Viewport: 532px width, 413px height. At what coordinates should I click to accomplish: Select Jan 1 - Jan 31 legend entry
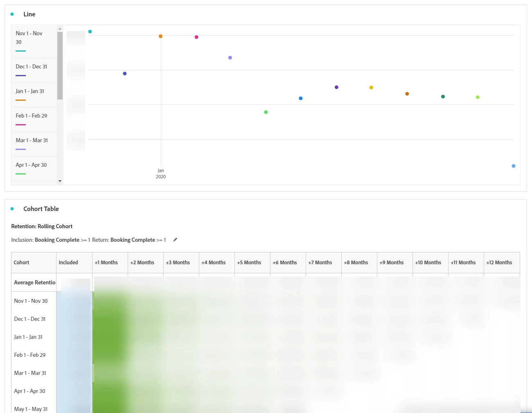click(34, 95)
